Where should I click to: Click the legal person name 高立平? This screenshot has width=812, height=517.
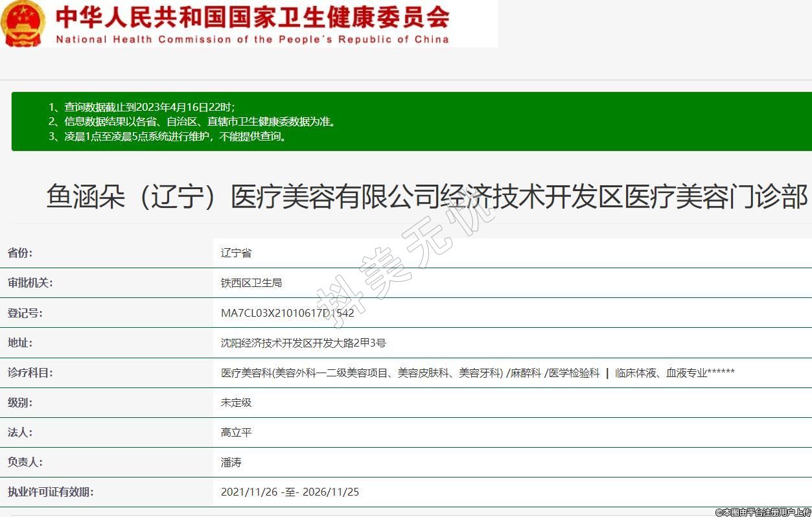236,432
